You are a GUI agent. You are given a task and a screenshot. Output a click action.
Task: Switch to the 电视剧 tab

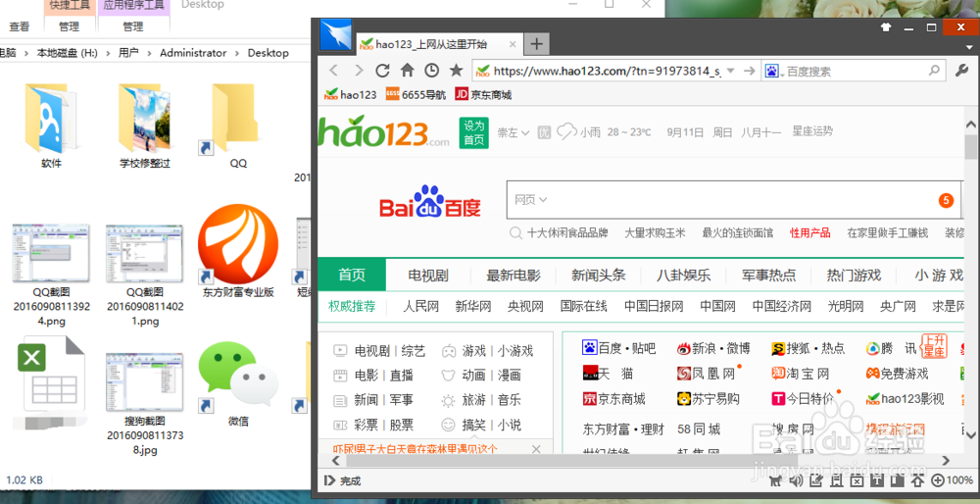click(428, 276)
